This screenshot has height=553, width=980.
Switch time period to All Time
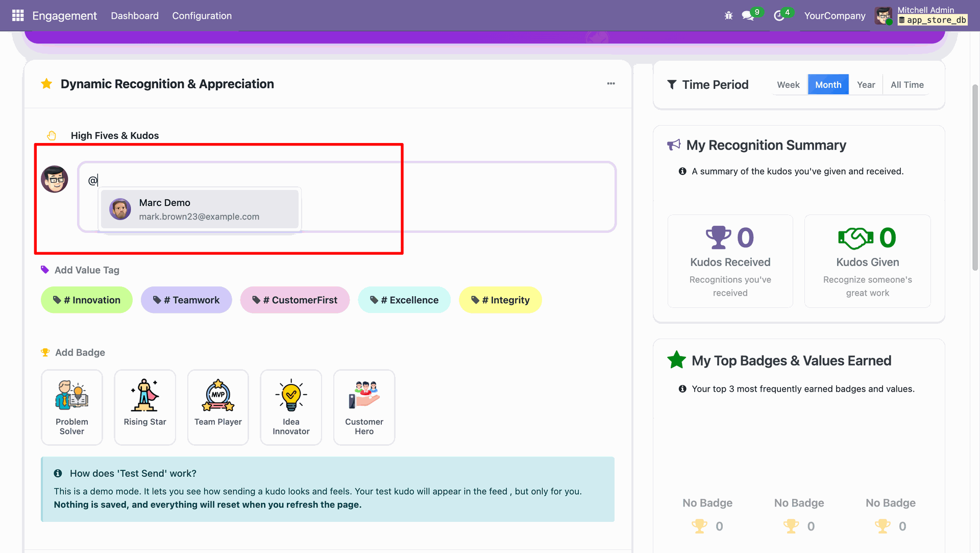(907, 85)
